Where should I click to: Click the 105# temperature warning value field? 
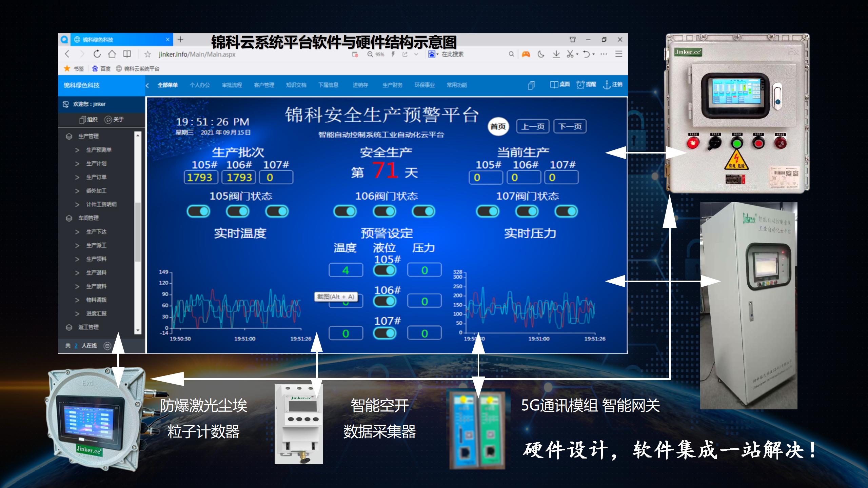(346, 270)
